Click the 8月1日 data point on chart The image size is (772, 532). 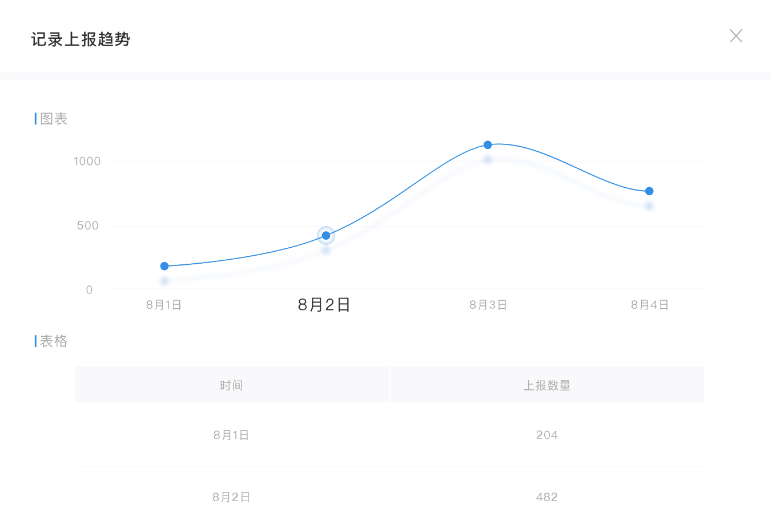164,266
